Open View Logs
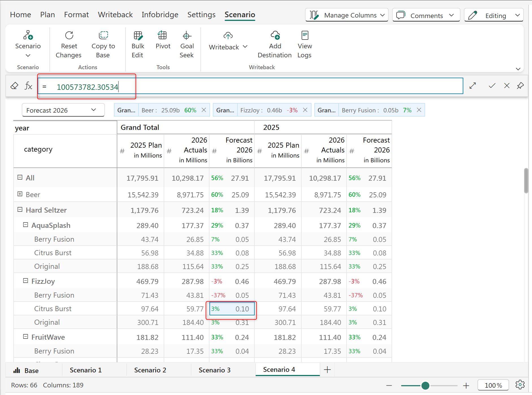Viewport: 532px width, 395px height. point(304,36)
